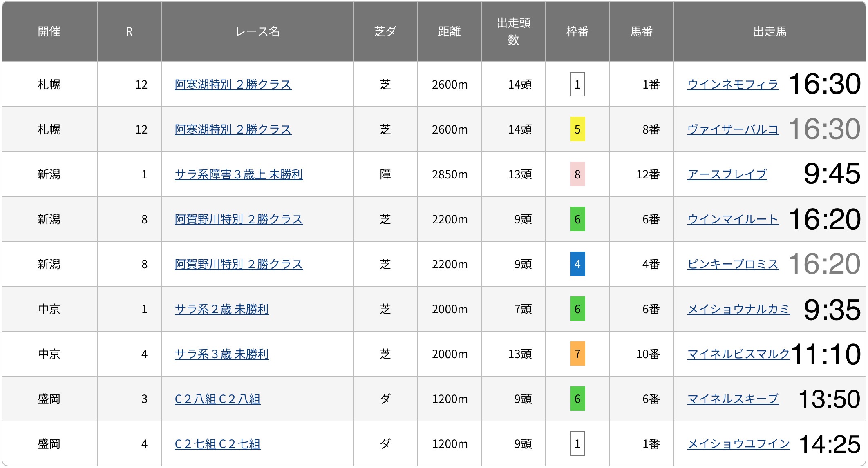Open horse link マイネルビスマルク
The width and height of the screenshot is (868, 468).
[x=738, y=354]
